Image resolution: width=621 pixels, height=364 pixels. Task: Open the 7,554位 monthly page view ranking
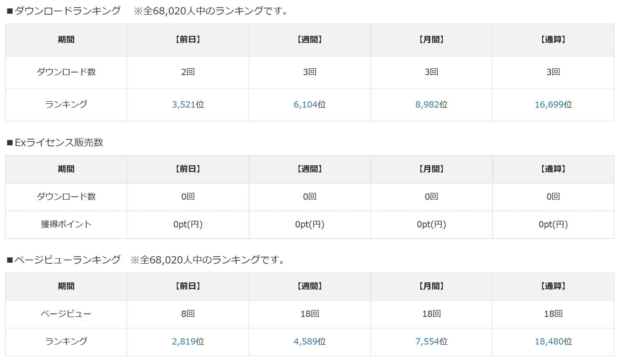tap(427, 341)
